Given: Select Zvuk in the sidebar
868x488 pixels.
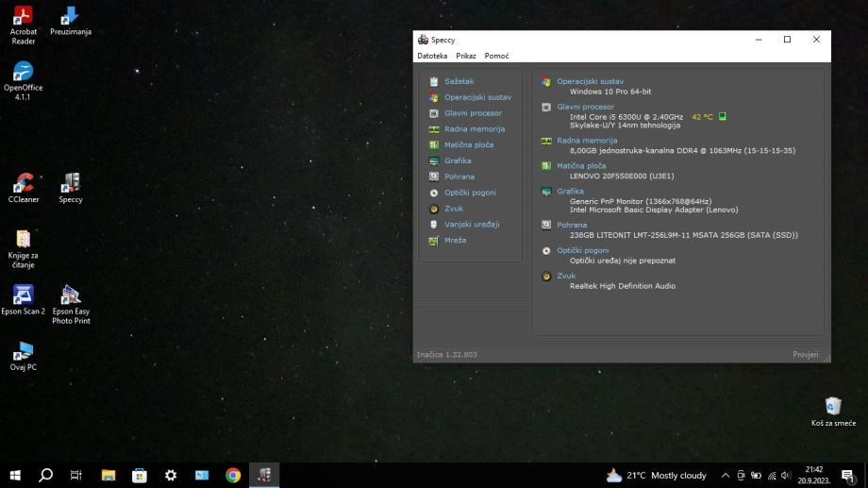Looking at the screenshot, I should point(453,209).
